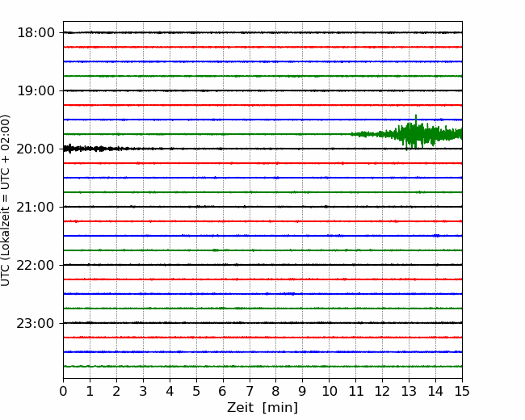Click x-axis tick label 9
The image size is (525, 420).
coord(303,391)
